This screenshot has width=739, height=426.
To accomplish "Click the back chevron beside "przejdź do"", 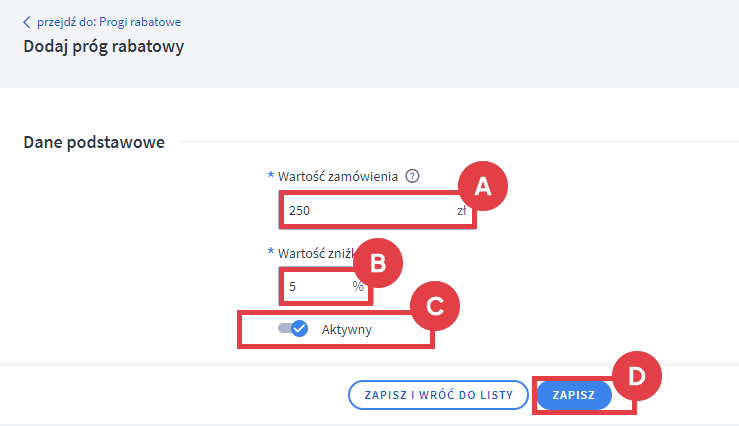I will click(x=27, y=22).
